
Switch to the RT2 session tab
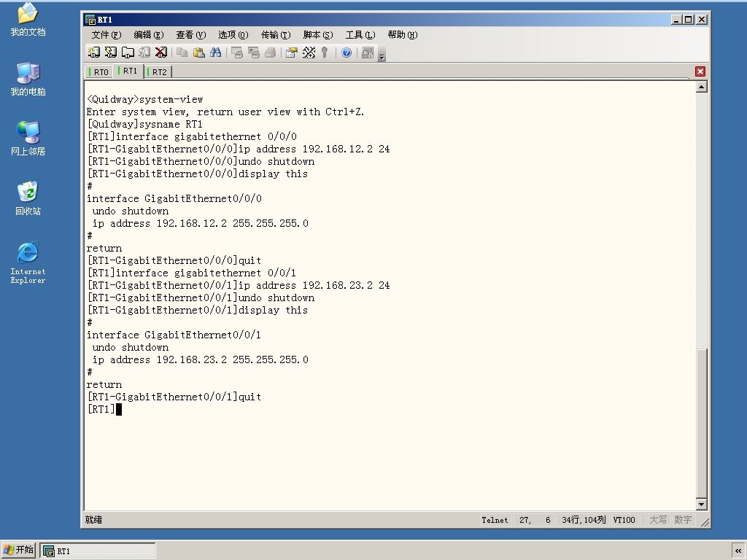click(158, 72)
